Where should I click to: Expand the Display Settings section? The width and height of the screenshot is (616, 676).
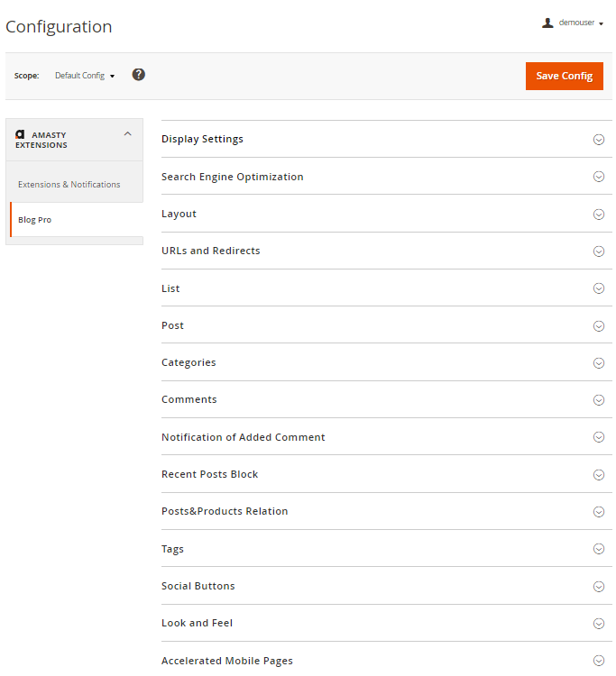pyautogui.click(x=202, y=140)
